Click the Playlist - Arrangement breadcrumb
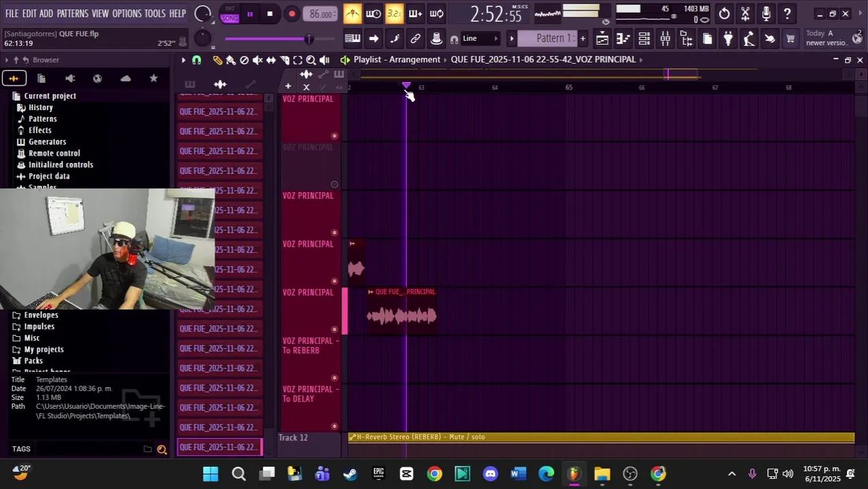Image resolution: width=868 pixels, height=489 pixels. (397, 60)
